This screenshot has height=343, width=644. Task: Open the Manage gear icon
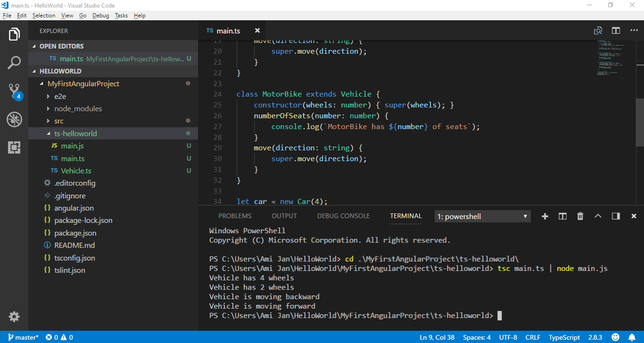(x=14, y=317)
